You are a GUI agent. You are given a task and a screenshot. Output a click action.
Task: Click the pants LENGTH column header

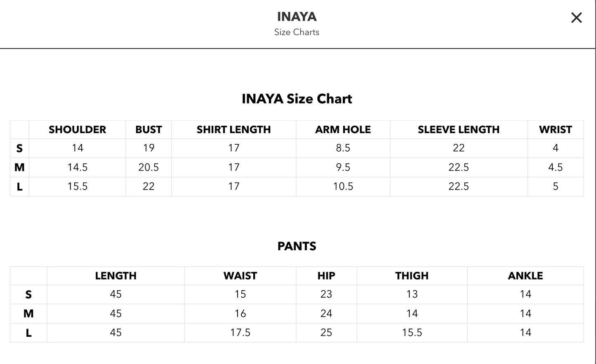pyautogui.click(x=116, y=276)
